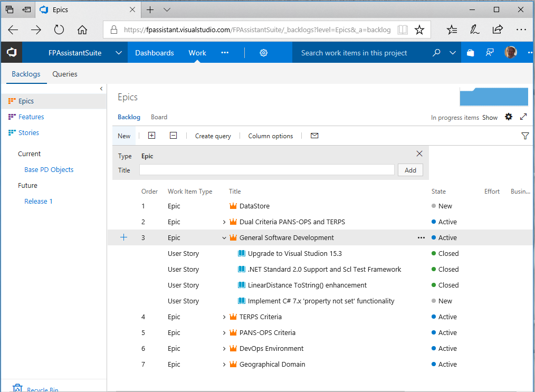The width and height of the screenshot is (535, 392).
Task: Click the filter funnel icon
Action: coord(524,136)
